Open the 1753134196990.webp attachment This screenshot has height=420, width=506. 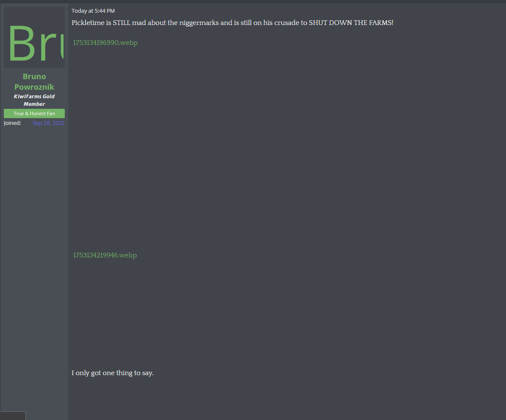(x=105, y=43)
